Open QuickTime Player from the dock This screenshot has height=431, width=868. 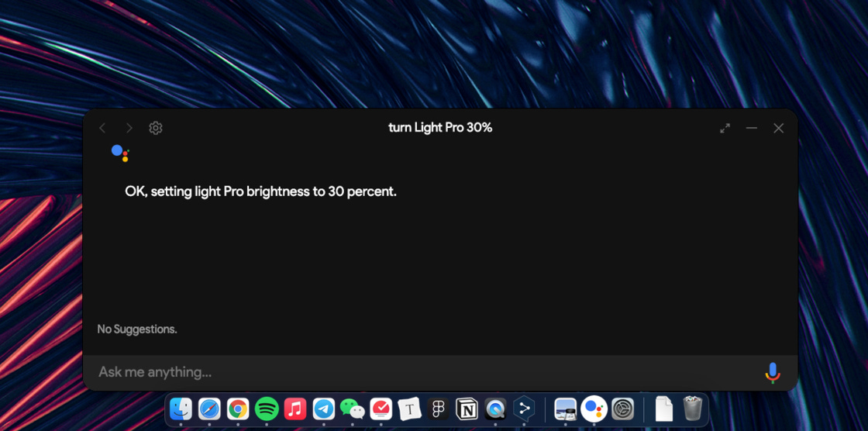[x=495, y=409]
